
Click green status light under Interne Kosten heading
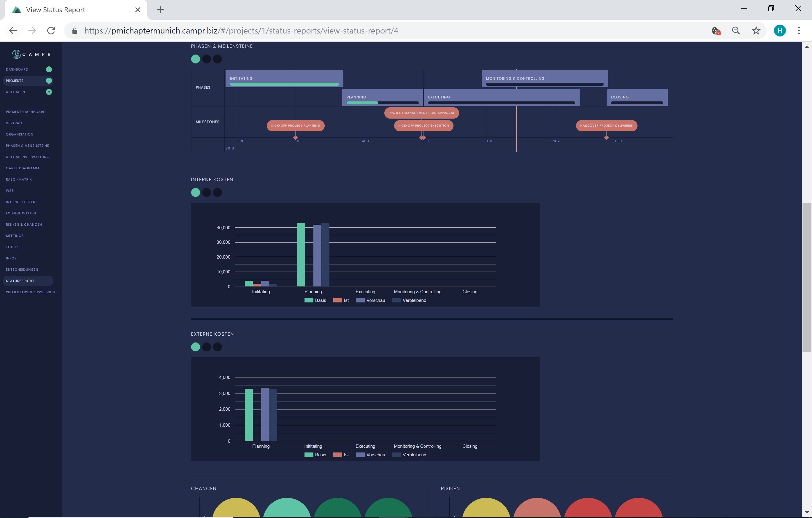pyautogui.click(x=196, y=193)
